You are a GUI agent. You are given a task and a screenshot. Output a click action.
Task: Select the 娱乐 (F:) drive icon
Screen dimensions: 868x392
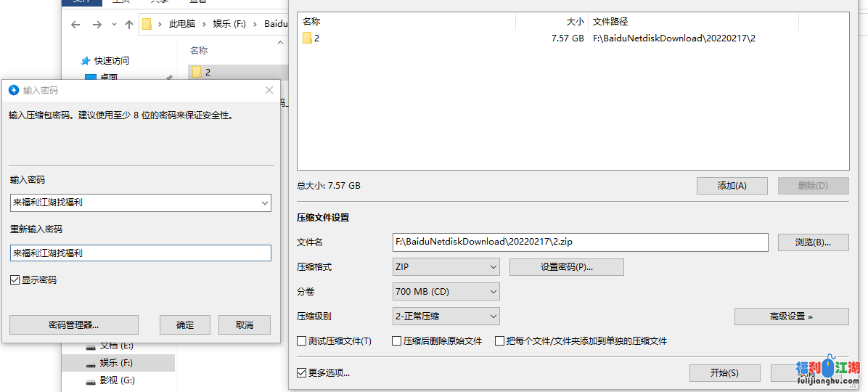point(91,363)
